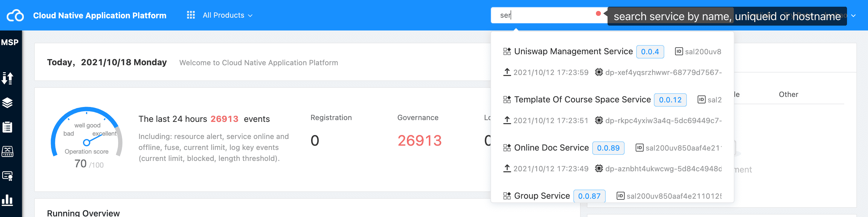Click chip icon beside dp-aznbht4ukwcwg hostname
This screenshot has height=217, width=868.
pos(598,169)
